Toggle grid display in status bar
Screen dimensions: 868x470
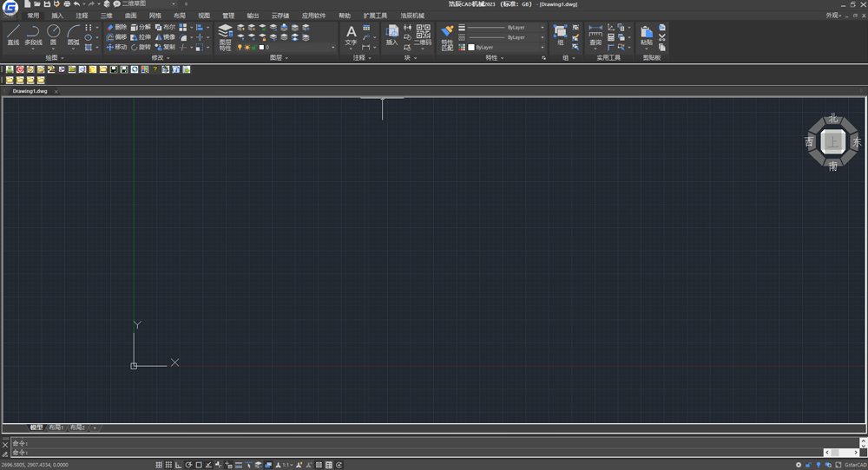168,465
